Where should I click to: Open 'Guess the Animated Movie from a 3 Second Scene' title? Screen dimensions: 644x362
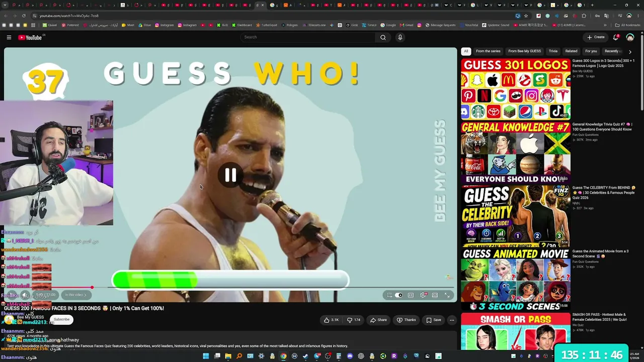602,253
